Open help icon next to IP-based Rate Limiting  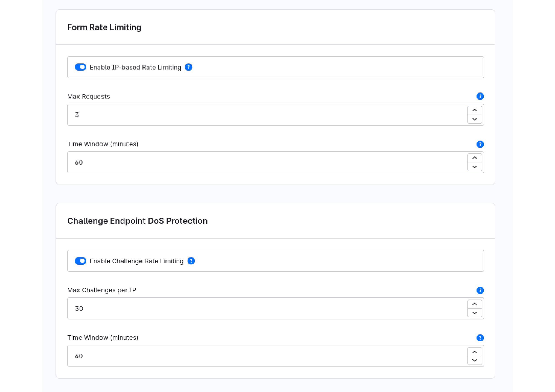[x=189, y=67]
